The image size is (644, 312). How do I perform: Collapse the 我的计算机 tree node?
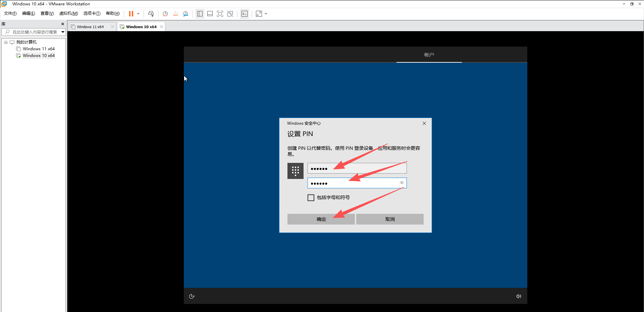(x=6, y=42)
